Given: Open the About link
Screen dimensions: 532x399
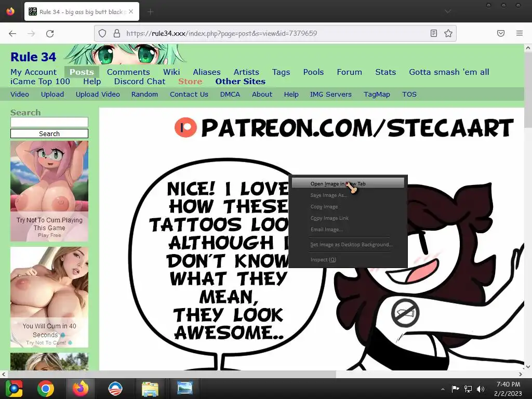Looking at the screenshot, I should (x=262, y=95).
